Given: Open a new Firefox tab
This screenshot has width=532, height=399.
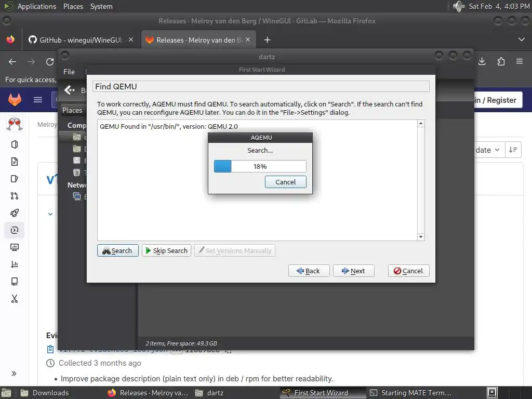Looking at the screenshot, I should click(267, 40).
